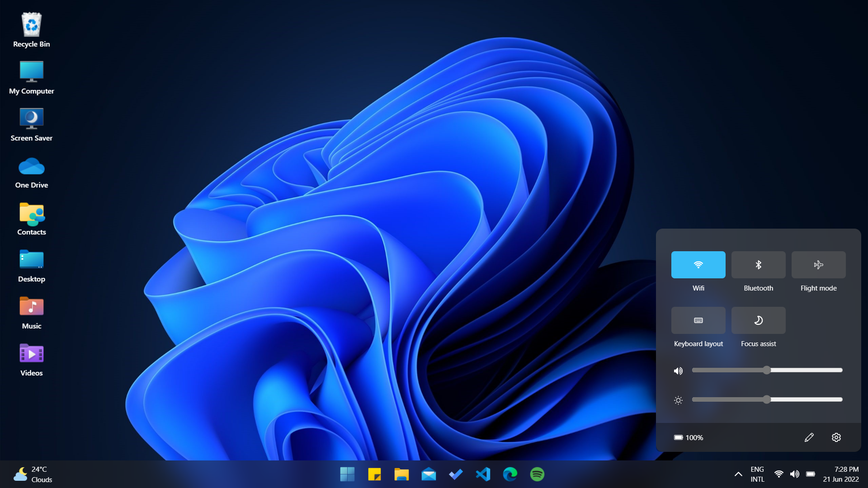This screenshot has width=868, height=488.
Task: Open quick settings gear icon
Action: click(x=836, y=437)
